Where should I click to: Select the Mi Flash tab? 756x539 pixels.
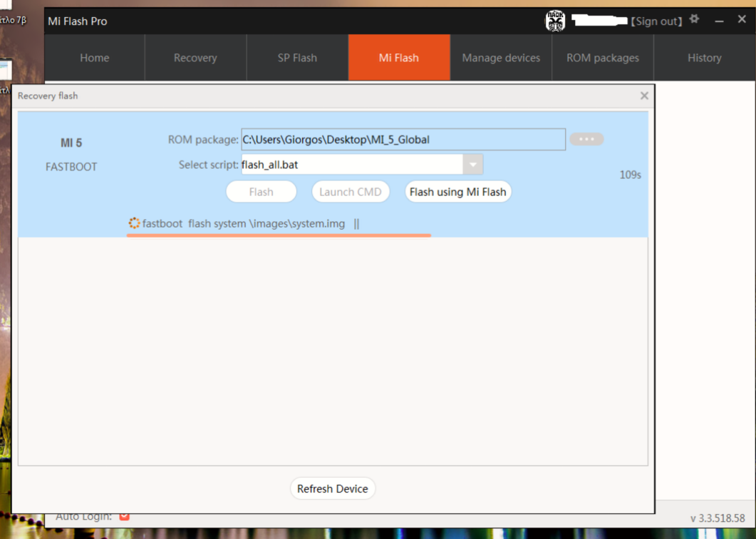coord(399,58)
